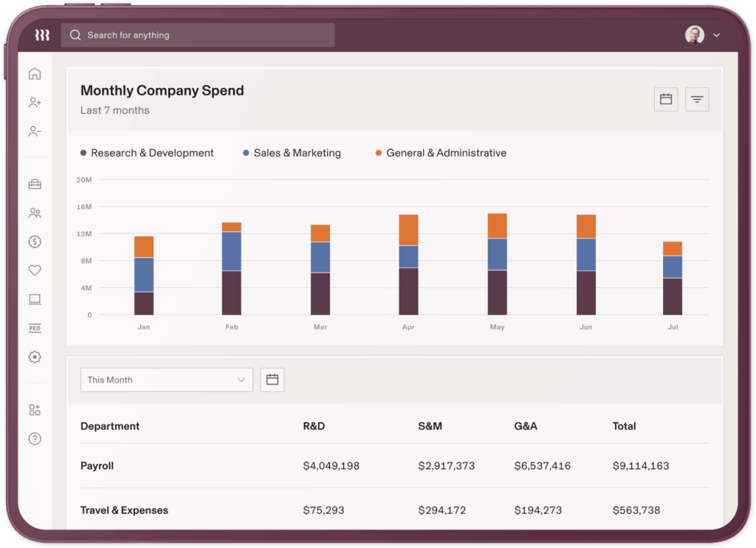Open the chart filter button
The width and height of the screenshot is (756, 548).
(x=697, y=99)
